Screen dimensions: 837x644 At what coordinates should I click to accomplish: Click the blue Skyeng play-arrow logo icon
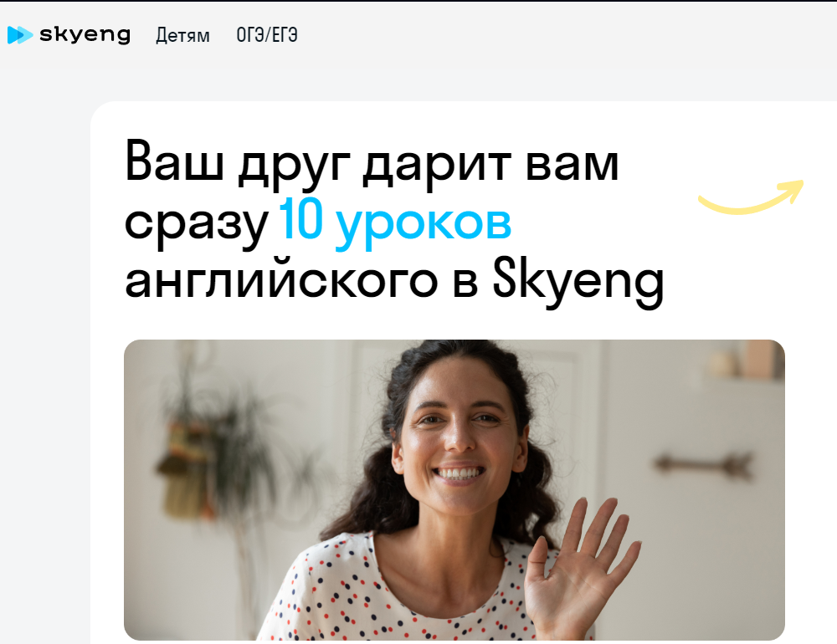(x=20, y=34)
